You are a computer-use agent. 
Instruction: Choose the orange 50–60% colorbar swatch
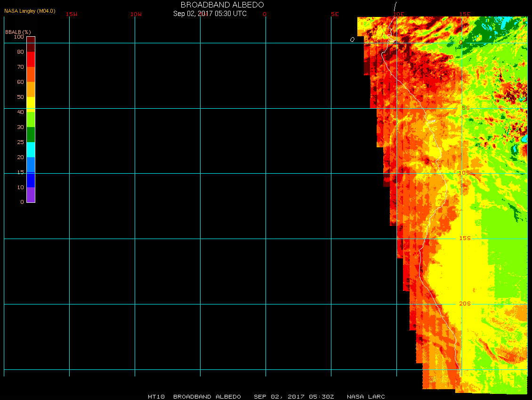(x=31, y=89)
